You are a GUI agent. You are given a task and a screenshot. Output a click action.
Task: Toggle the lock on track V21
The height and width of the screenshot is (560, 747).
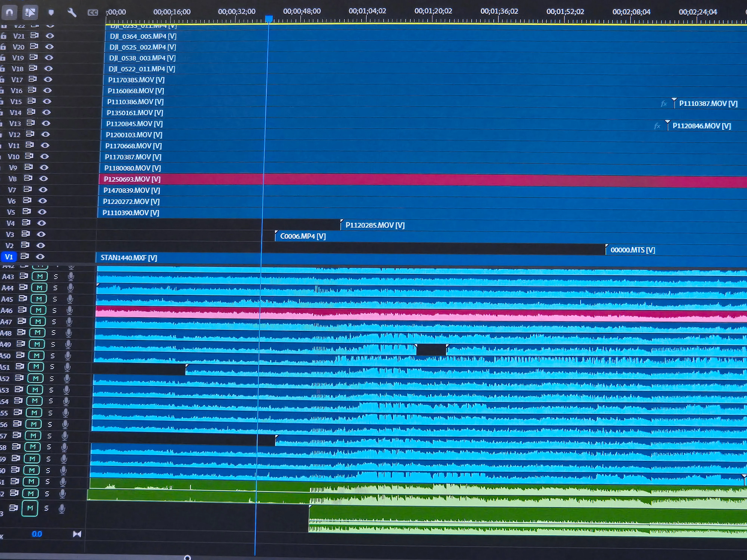[x=3, y=36]
